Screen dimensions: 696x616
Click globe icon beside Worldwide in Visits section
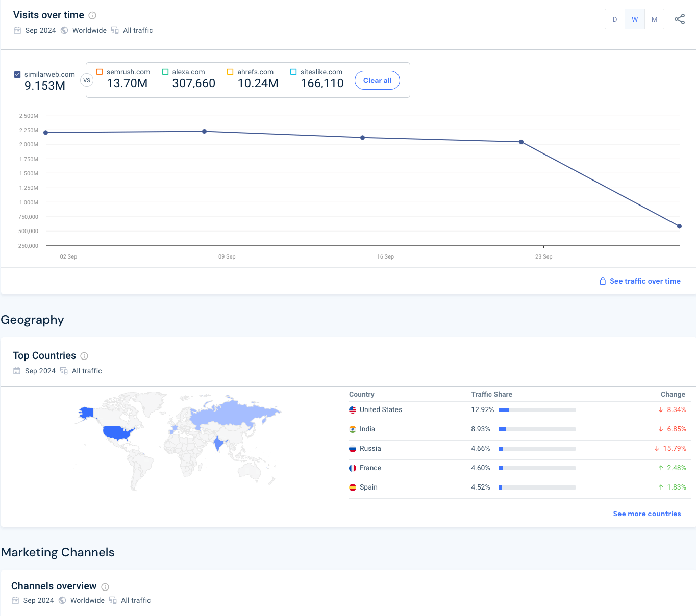click(x=64, y=30)
